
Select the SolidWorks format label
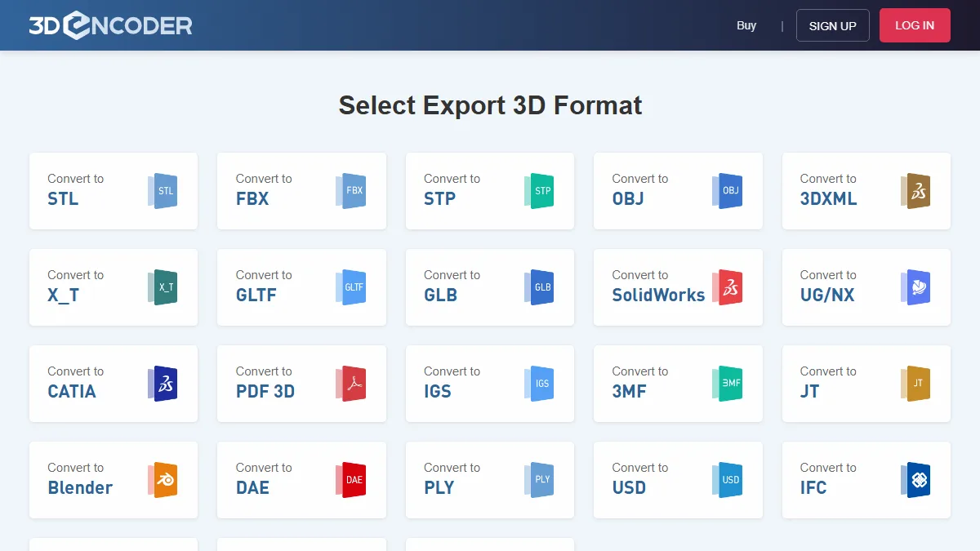[658, 295]
